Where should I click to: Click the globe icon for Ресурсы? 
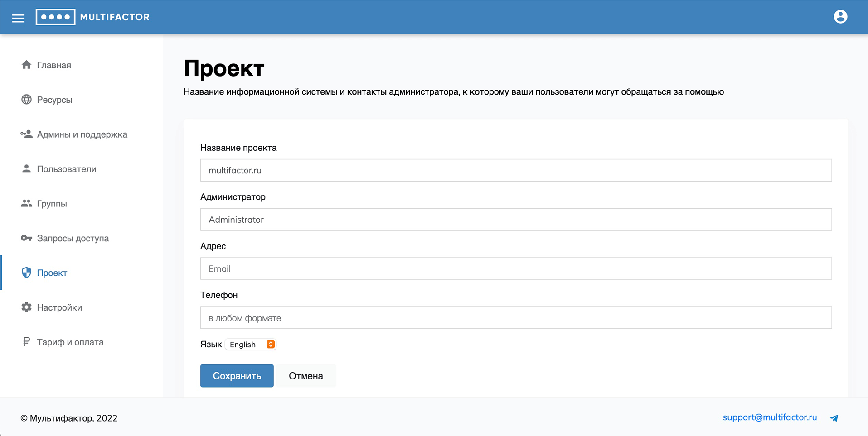click(x=26, y=100)
